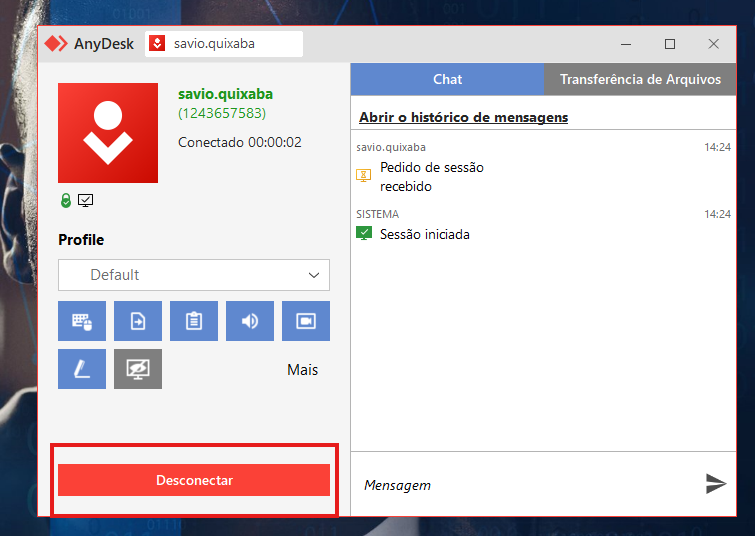Toggle file transfer permission icon
Screen dimensions: 755x536
coord(138,321)
